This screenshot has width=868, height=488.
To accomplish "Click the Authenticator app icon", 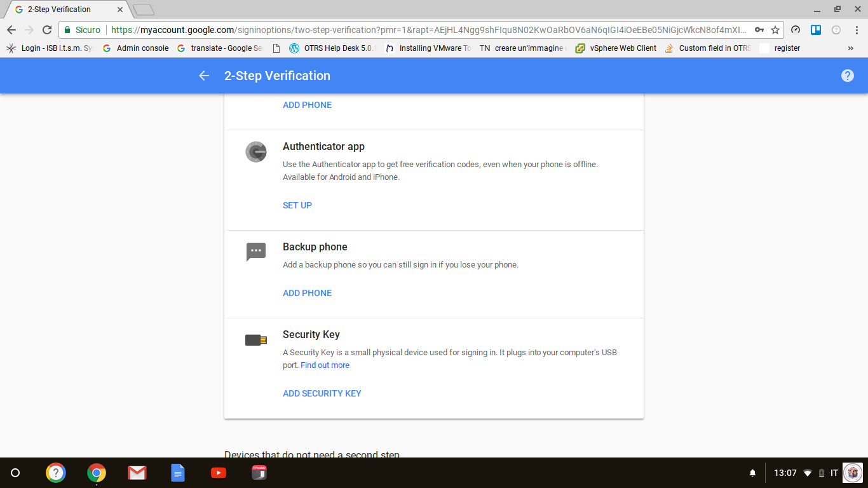I will click(x=255, y=152).
